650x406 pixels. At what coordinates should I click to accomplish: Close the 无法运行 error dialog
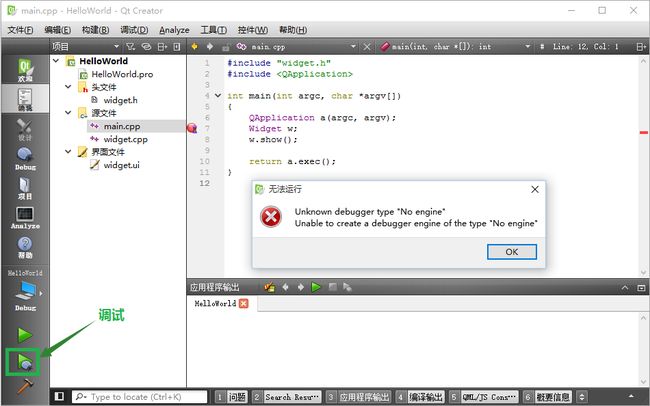tap(535, 190)
